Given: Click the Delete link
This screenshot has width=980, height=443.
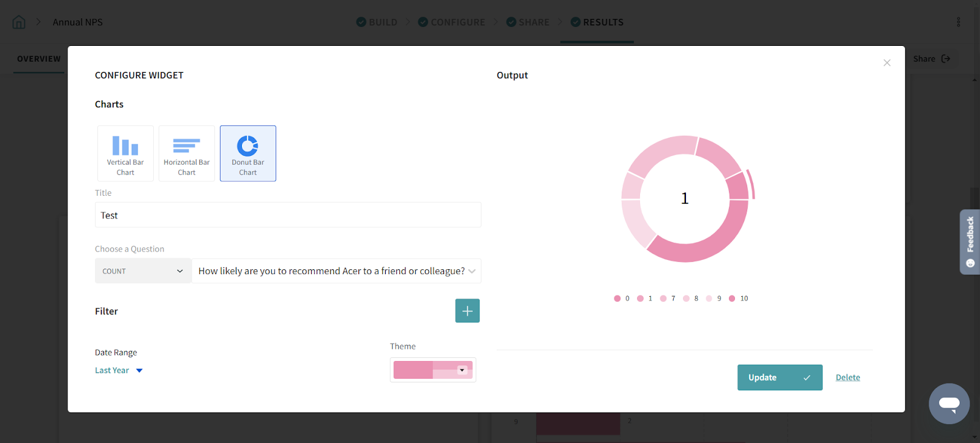Looking at the screenshot, I should click(848, 378).
